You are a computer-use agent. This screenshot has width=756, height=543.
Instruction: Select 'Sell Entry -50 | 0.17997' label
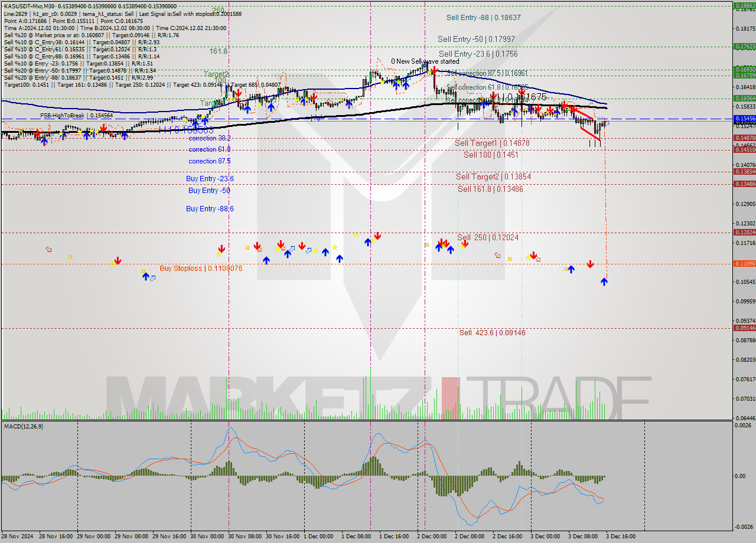point(476,39)
